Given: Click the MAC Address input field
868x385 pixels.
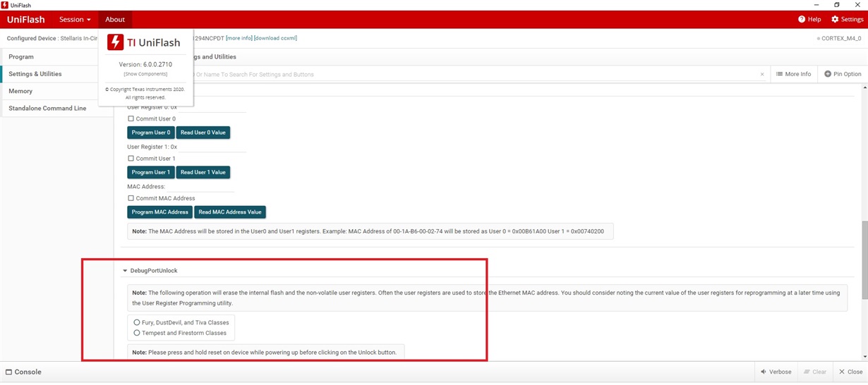Looking at the screenshot, I should 200,187.
